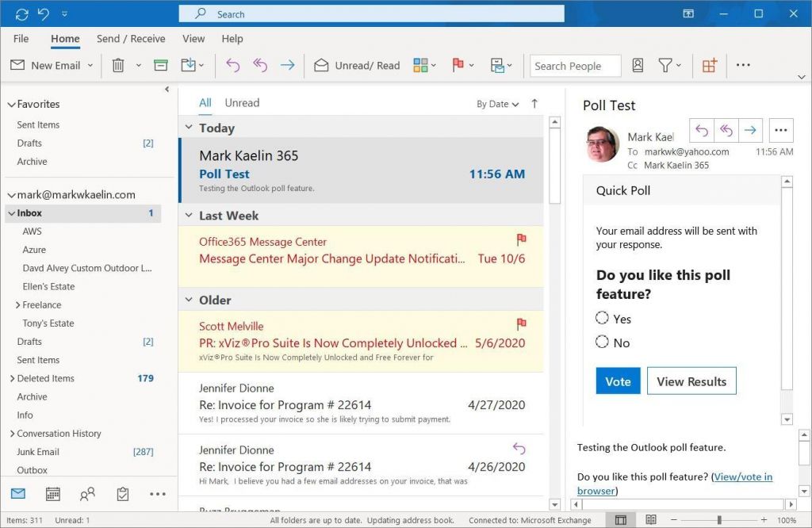Open the View/vote in browser link

click(x=743, y=476)
